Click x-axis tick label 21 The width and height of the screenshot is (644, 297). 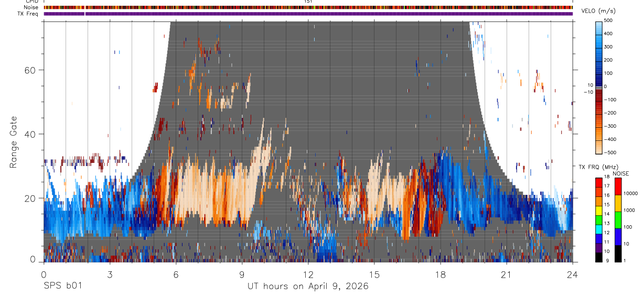pos(507,274)
